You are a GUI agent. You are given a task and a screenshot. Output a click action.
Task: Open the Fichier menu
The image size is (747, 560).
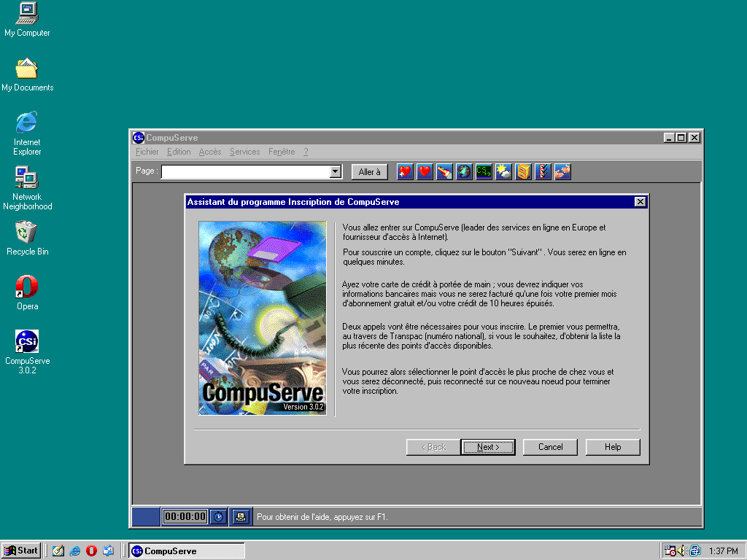[147, 152]
